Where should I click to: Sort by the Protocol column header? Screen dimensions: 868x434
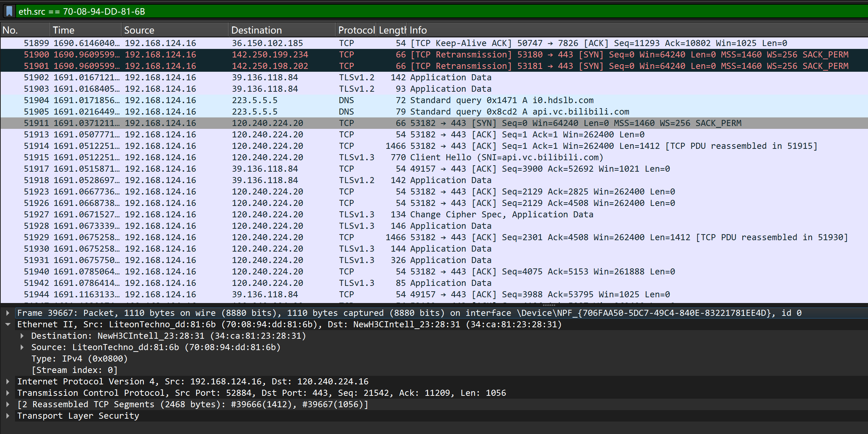(356, 30)
